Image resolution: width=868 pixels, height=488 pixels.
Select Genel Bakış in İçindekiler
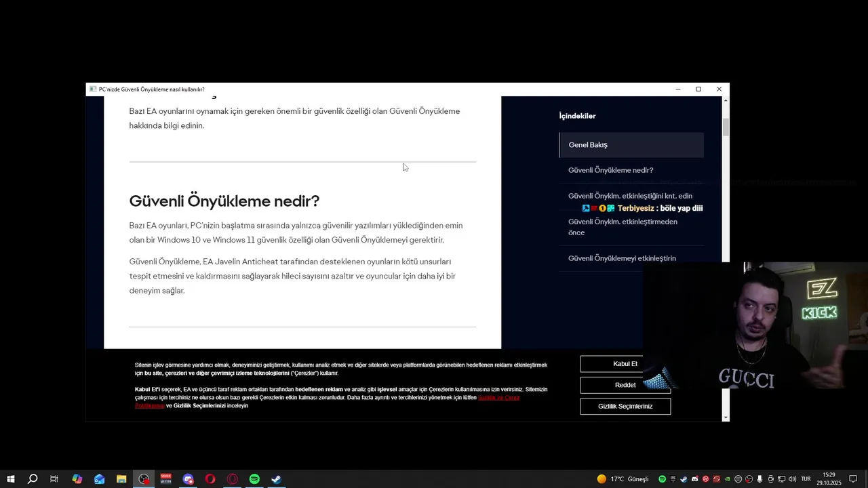click(x=631, y=145)
